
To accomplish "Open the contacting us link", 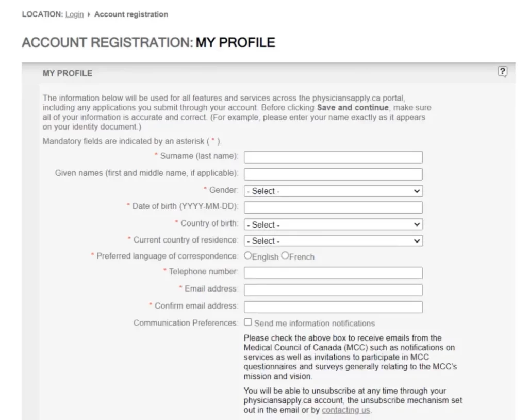I will coord(346,410).
